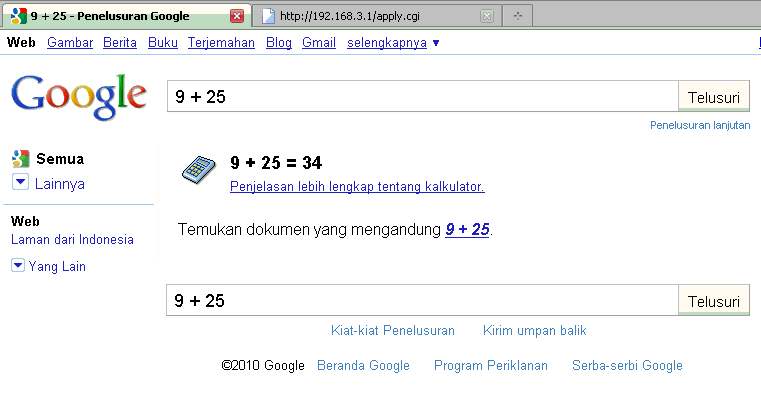Screen dimensions: 761x410
Task: Click the '9 + 25' document search link
Action: pyautogui.click(x=467, y=229)
